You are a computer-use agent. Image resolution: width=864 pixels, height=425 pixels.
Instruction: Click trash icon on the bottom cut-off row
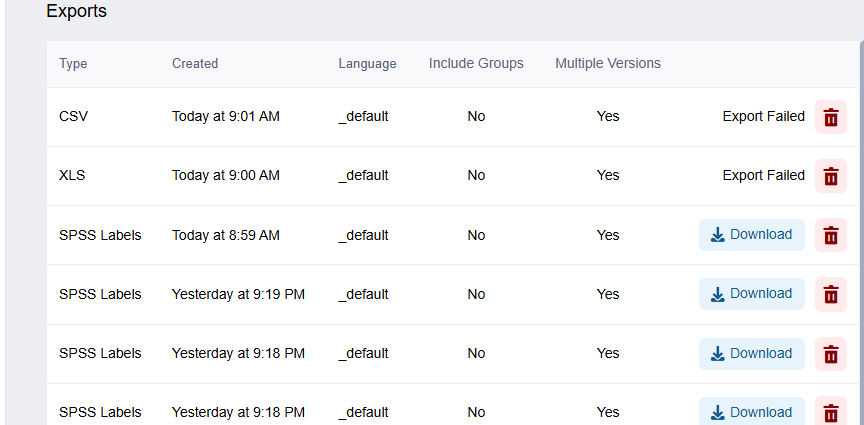pyautogui.click(x=830, y=412)
